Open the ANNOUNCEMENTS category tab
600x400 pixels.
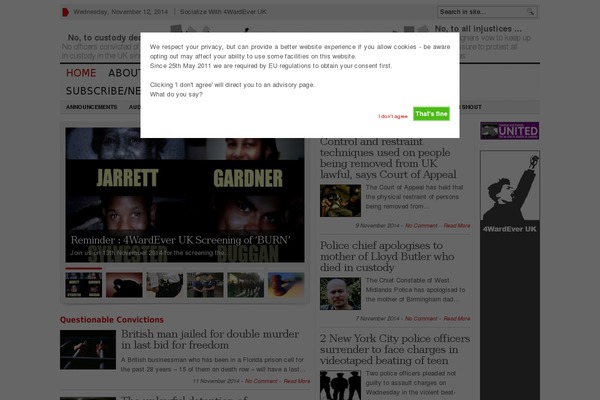(x=91, y=107)
